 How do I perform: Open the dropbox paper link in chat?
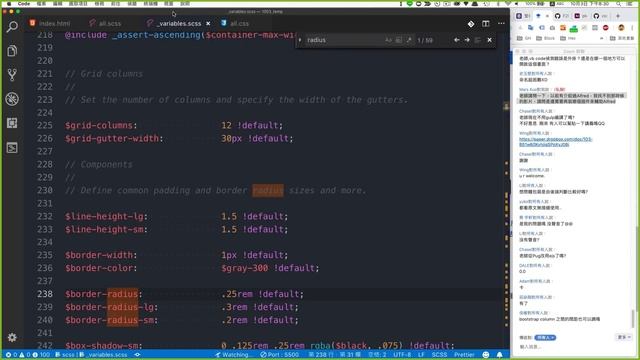pos(555,142)
